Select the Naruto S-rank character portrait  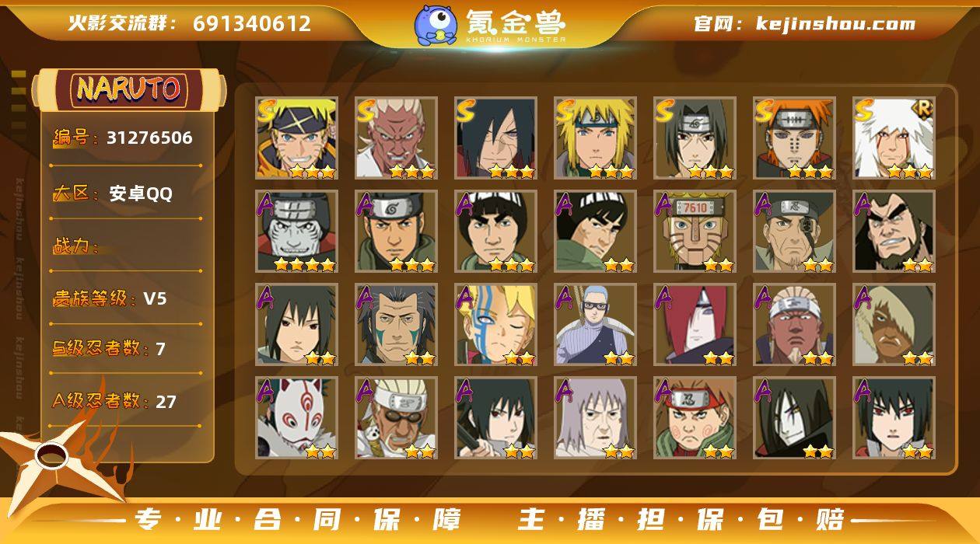coord(296,138)
